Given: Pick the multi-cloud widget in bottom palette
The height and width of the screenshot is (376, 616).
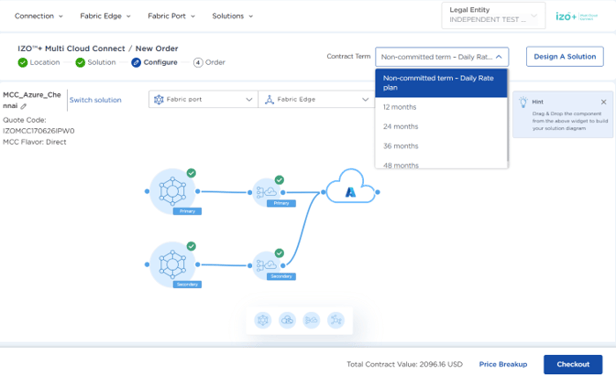Looking at the screenshot, I should [x=287, y=320].
